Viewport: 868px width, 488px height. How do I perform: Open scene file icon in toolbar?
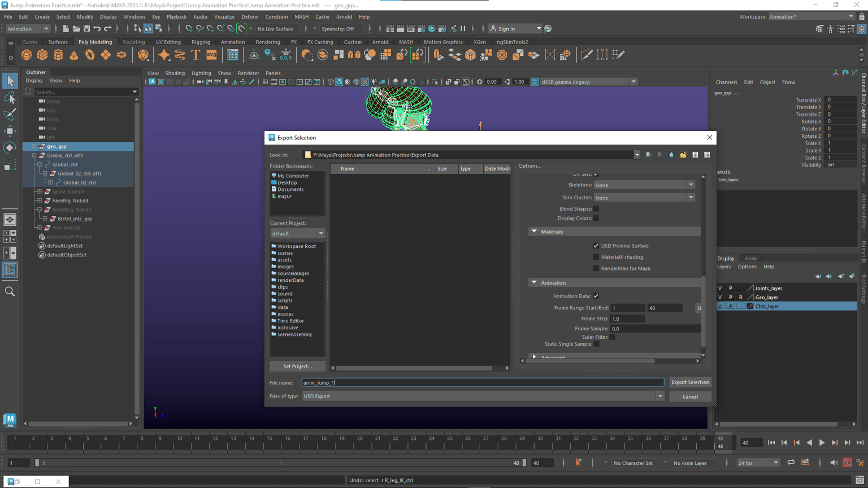76,29
